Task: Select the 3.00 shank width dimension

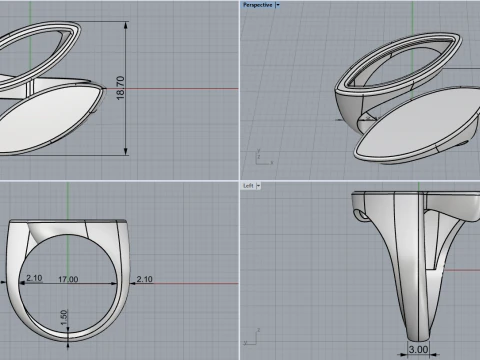Action: click(x=418, y=350)
